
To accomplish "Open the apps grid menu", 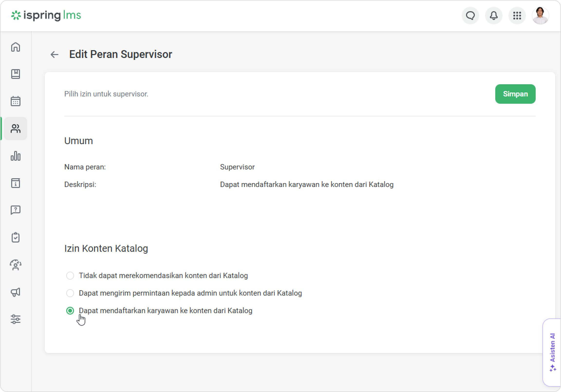I will click(x=517, y=16).
